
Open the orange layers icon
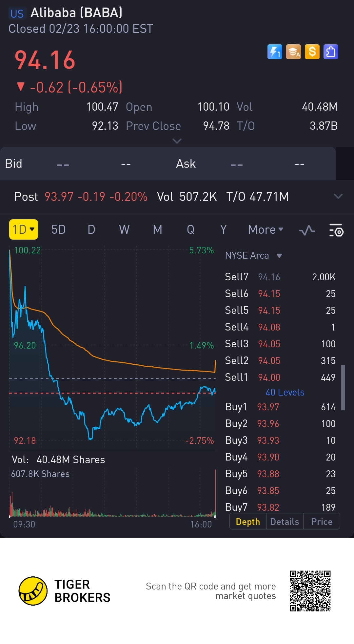point(293,52)
